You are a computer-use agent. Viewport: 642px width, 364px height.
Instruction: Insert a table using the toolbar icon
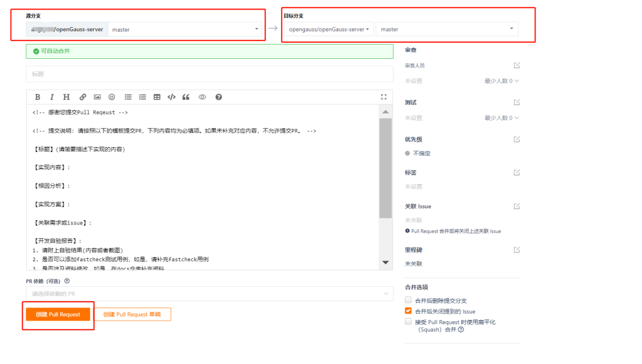158,97
